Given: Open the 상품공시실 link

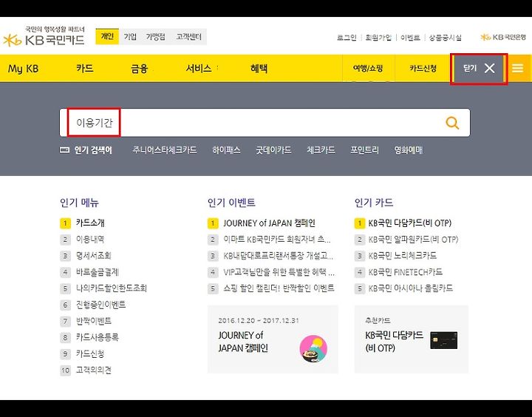Looking at the screenshot, I should pos(445,38).
